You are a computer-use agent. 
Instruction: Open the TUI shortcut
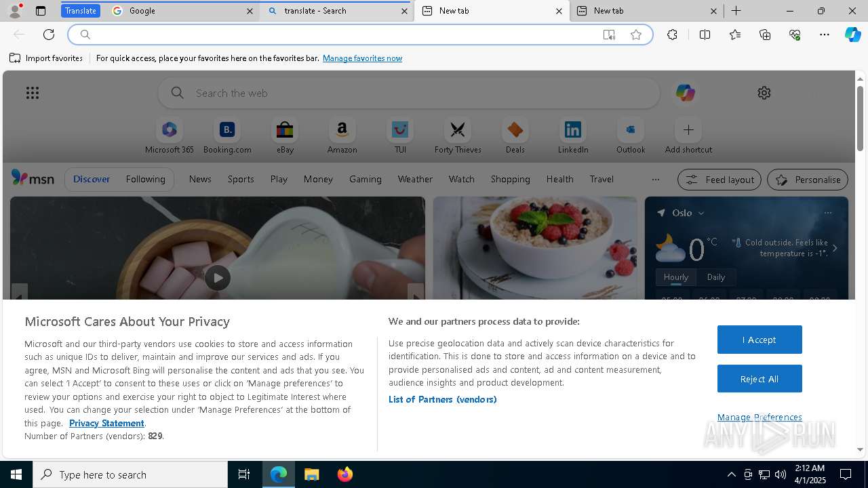pos(400,136)
